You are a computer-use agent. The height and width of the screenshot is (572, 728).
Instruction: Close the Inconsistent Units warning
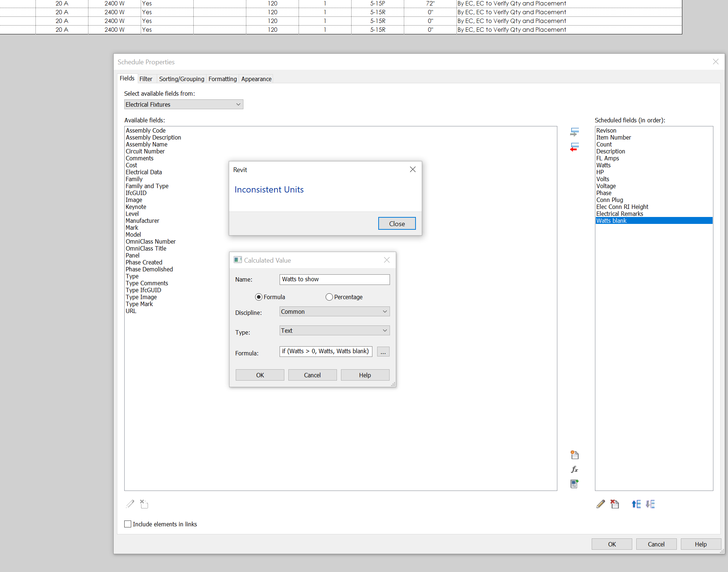(397, 223)
